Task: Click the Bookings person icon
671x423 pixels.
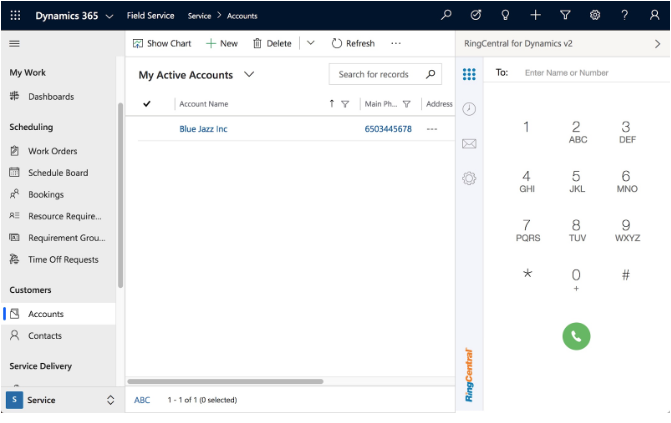Action: coord(15,194)
